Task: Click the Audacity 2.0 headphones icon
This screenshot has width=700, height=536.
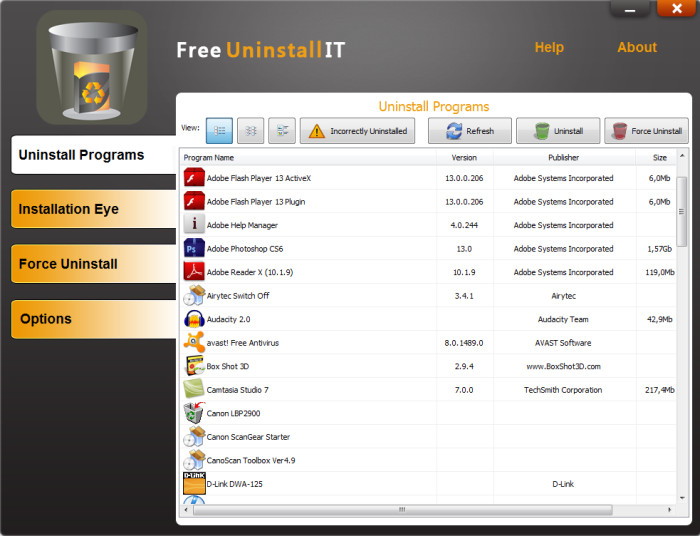Action: coord(194,319)
